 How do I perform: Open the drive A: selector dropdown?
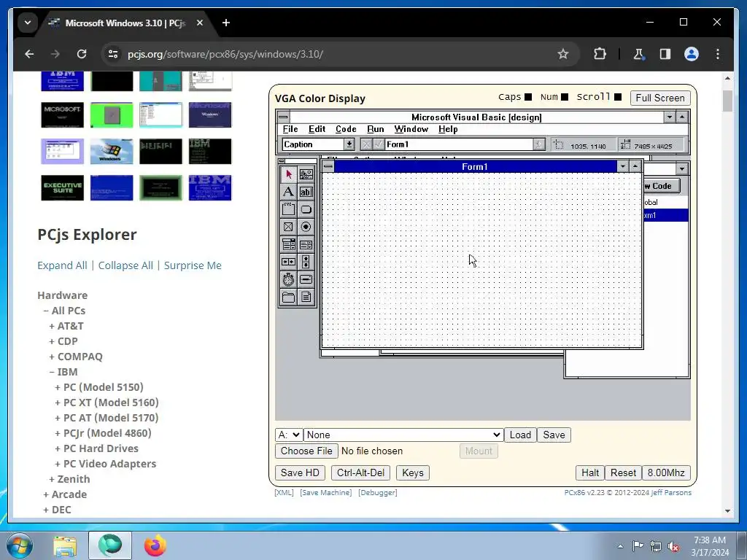[x=289, y=435]
